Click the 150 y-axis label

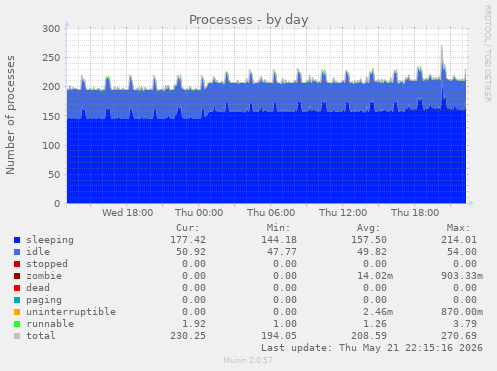click(x=51, y=116)
